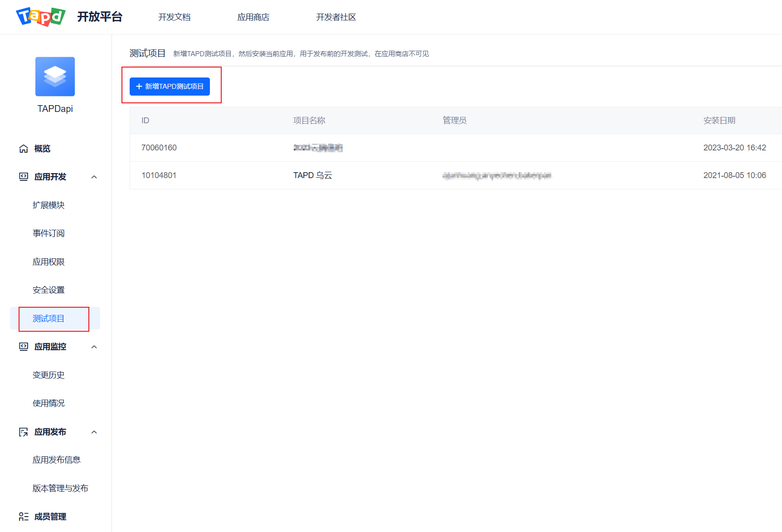Screen dimensions: 782x532
Task: Open 版本管理与发布 in the sidebar
Action: (60, 488)
